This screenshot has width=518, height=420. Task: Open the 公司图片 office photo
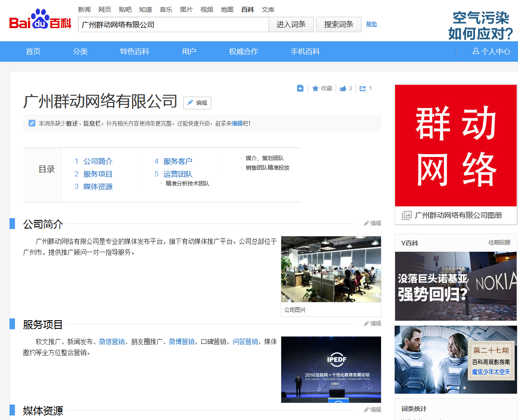click(331, 269)
